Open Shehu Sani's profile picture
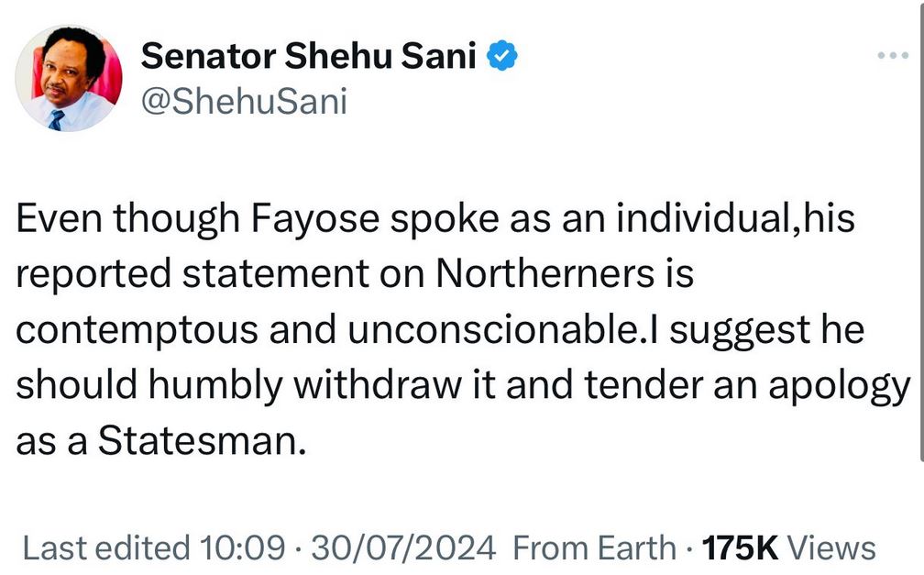Screen dimensions: 924x575 coord(69,78)
